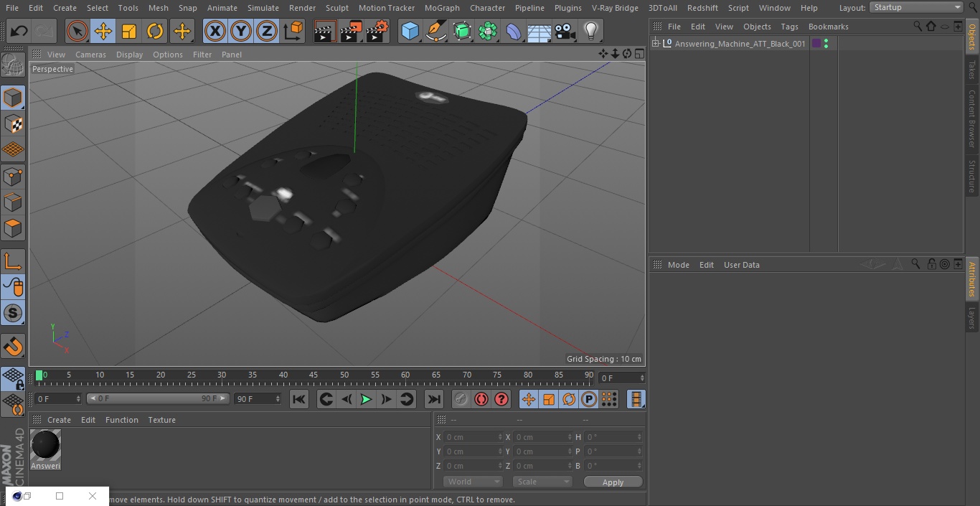The height and width of the screenshot is (506, 980).
Task: Open Objects panel Bookmarks menu
Action: (828, 27)
